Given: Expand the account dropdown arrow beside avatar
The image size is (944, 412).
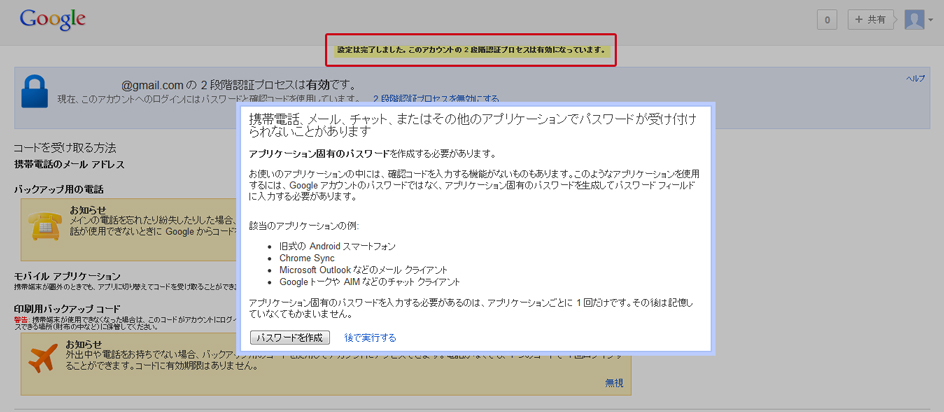Looking at the screenshot, I should (x=931, y=20).
